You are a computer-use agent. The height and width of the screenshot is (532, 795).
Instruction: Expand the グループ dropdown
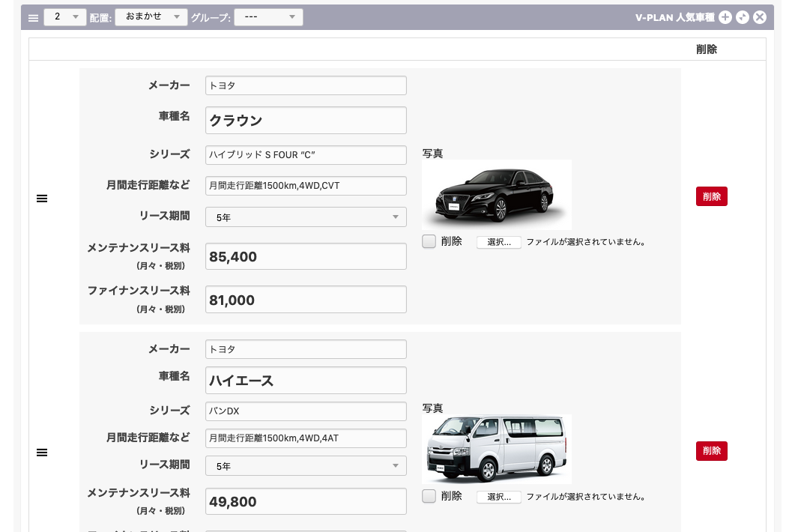(x=268, y=16)
